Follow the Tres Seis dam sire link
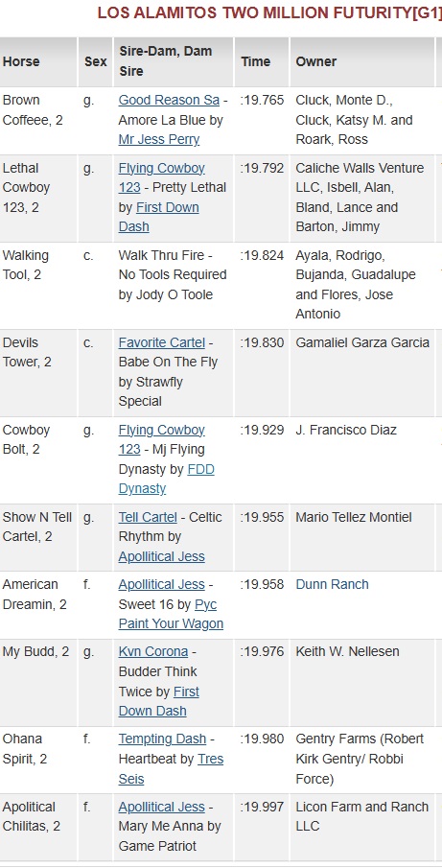Screen dimensions: 442x868 click(171, 769)
